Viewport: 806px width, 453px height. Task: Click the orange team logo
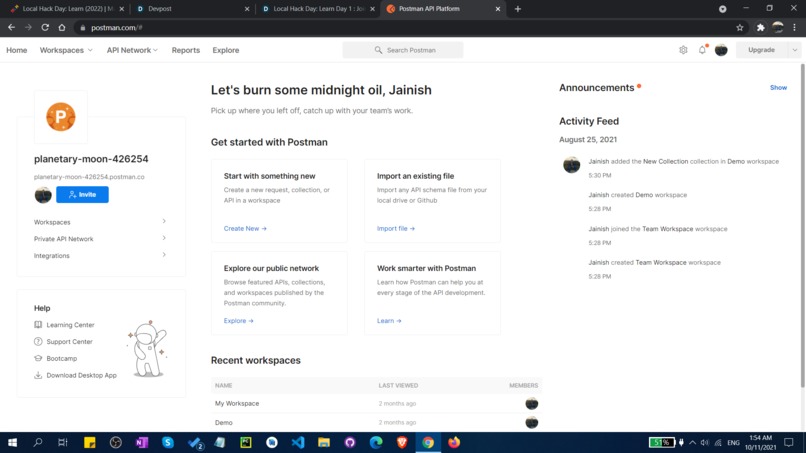click(61, 117)
